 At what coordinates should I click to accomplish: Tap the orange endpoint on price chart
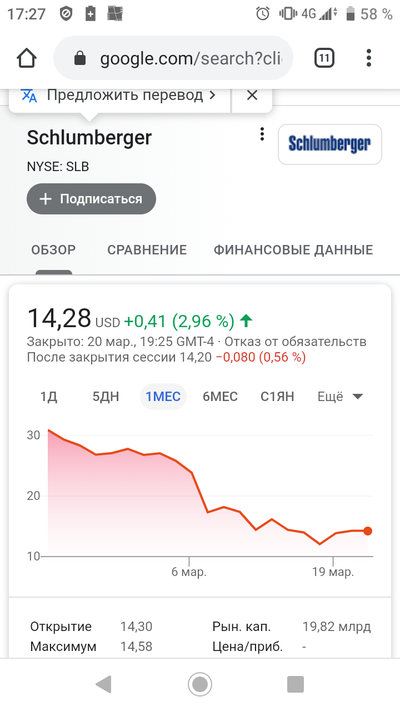click(x=367, y=531)
